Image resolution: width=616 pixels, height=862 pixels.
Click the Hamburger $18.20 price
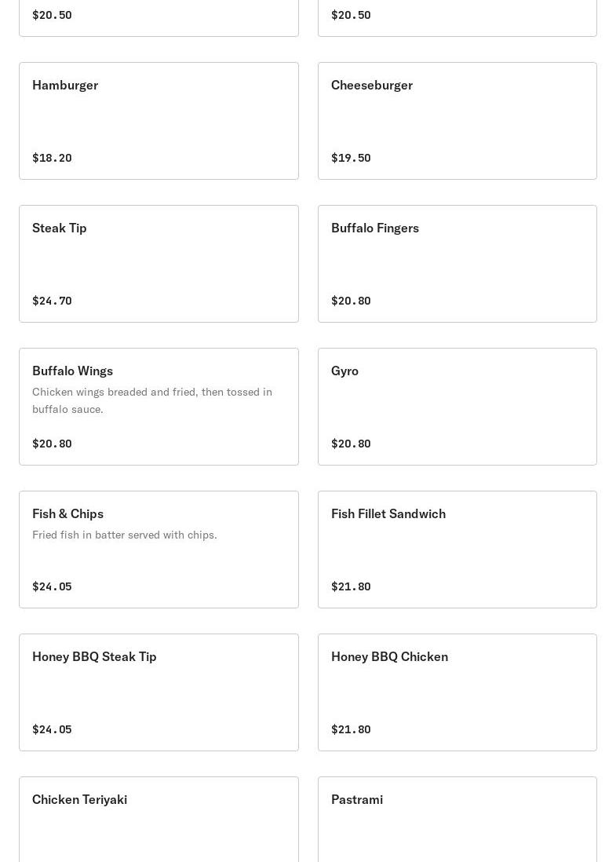point(53,158)
